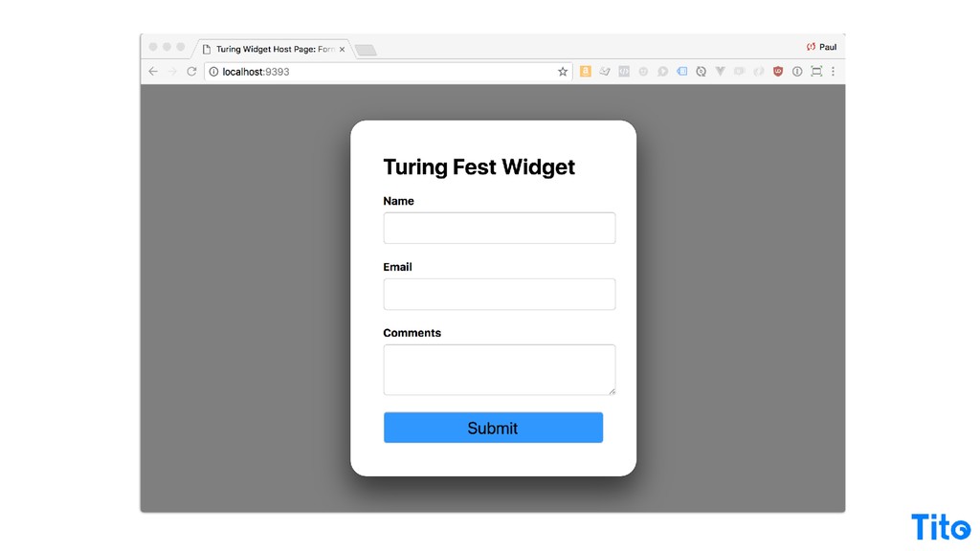980x551 pixels.
Task: Open the red uBlock shield extension
Action: click(x=778, y=71)
